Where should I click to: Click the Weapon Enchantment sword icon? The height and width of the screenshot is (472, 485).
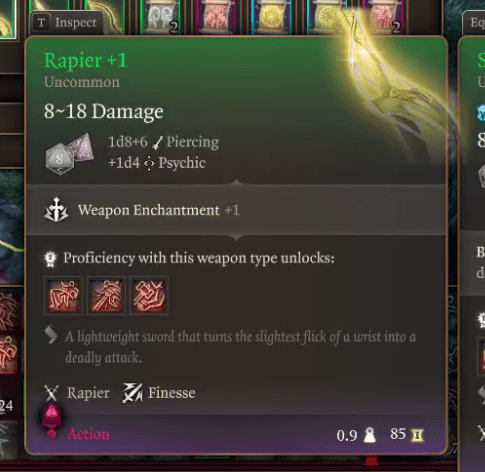(x=56, y=210)
